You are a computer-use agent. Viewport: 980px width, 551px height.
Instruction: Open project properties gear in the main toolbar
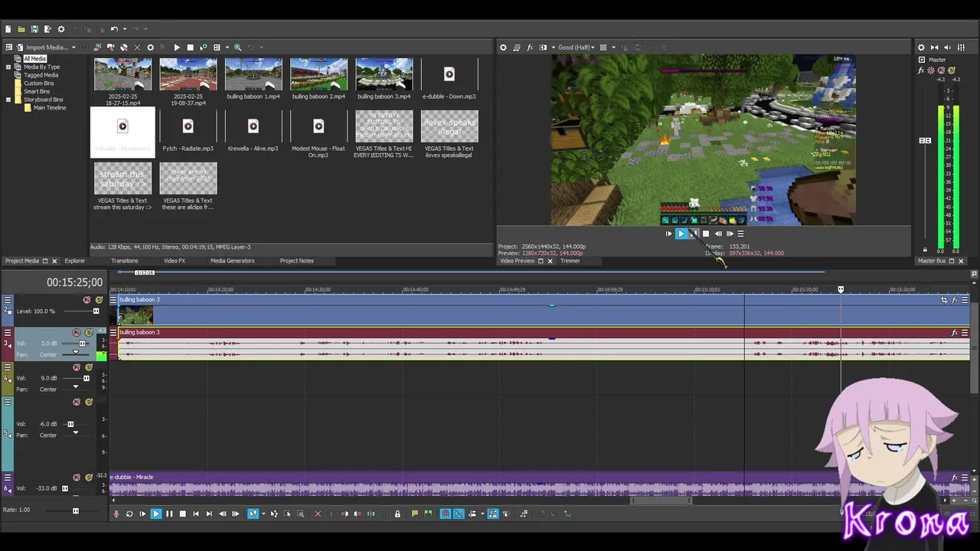click(61, 29)
